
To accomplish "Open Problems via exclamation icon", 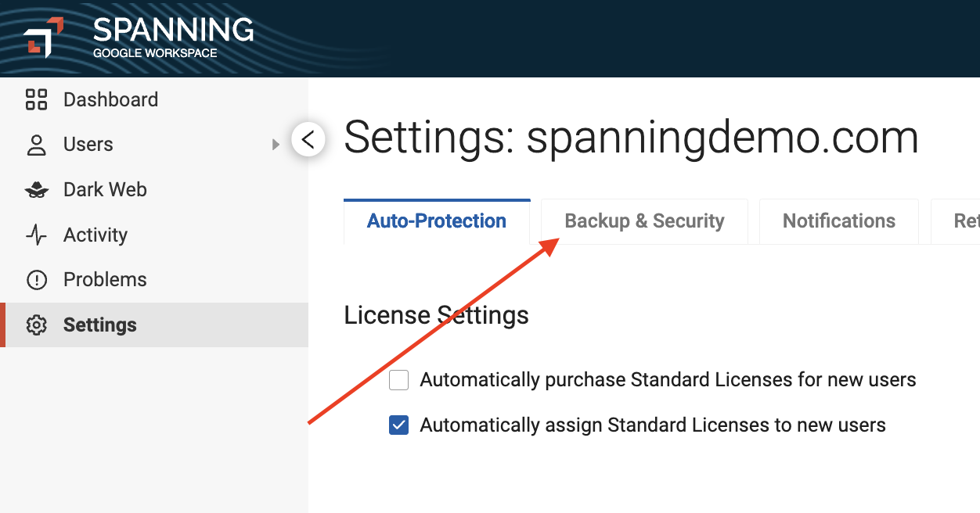I will [x=37, y=280].
